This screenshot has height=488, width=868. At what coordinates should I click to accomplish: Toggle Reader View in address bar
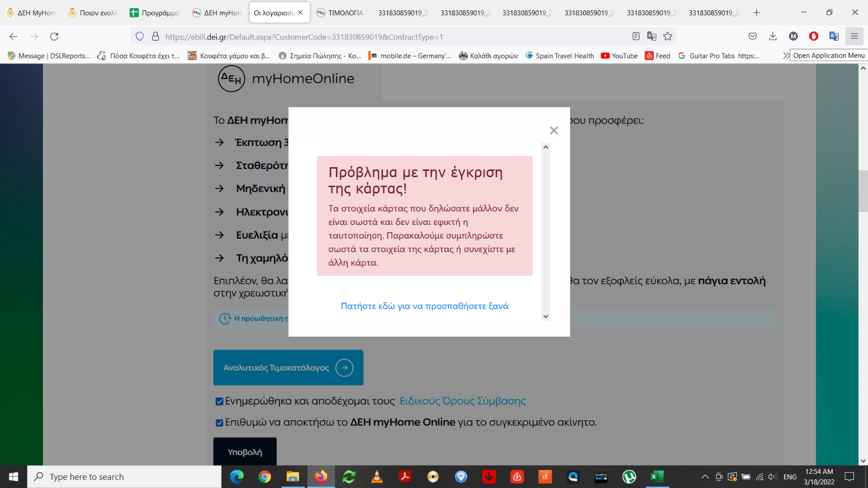636,36
